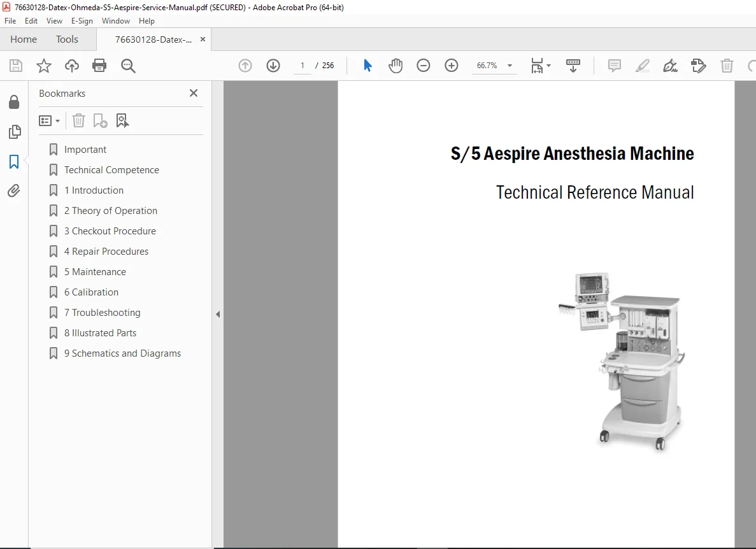Click the page number input field

303,66
